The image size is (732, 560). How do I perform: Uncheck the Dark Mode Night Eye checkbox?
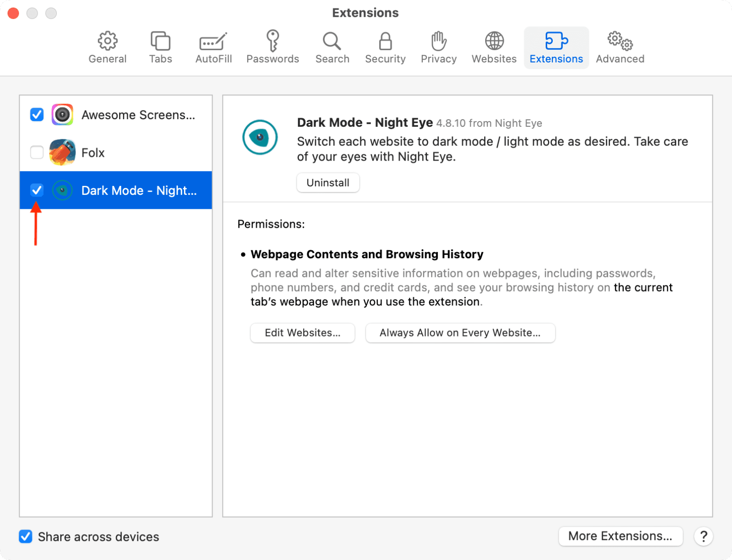pos(37,190)
